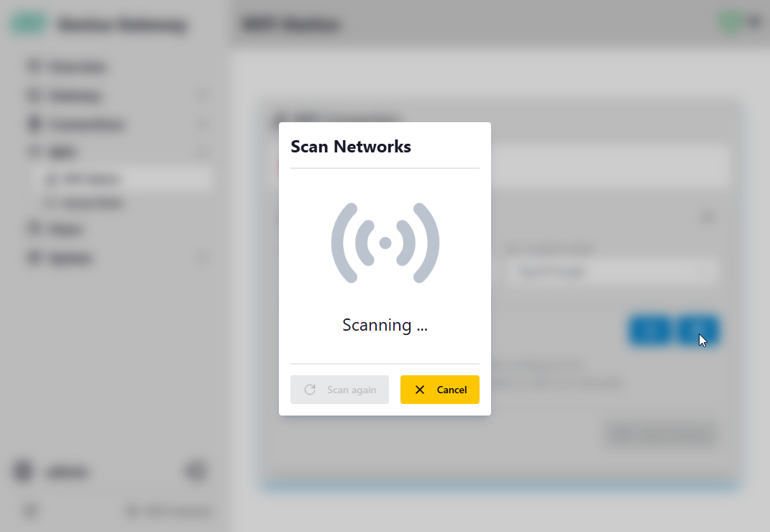This screenshot has height=532, width=770.
Task: Click the X icon inside Cancel button
Action: (420, 390)
